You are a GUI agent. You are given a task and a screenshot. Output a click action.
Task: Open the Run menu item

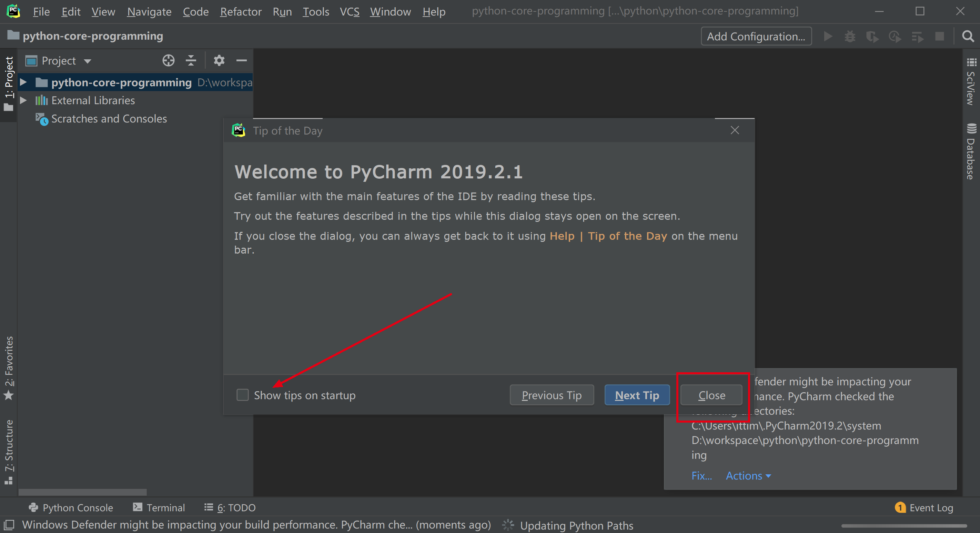click(x=283, y=11)
